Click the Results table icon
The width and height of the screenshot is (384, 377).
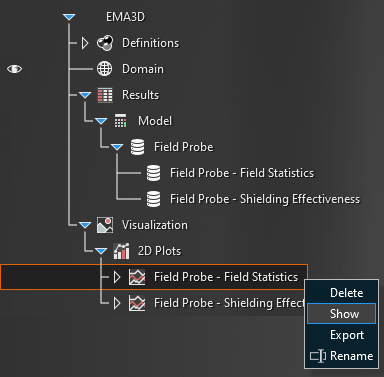(105, 95)
